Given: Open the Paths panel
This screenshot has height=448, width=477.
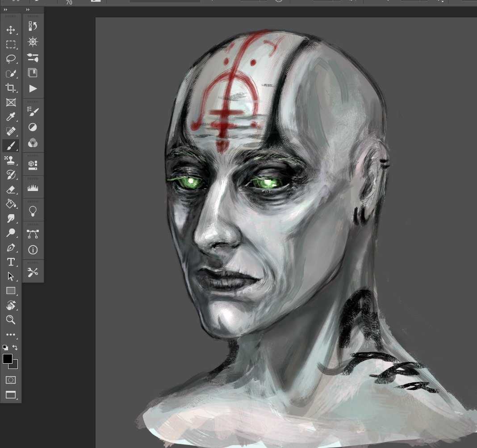Looking at the screenshot, I should point(33,234).
